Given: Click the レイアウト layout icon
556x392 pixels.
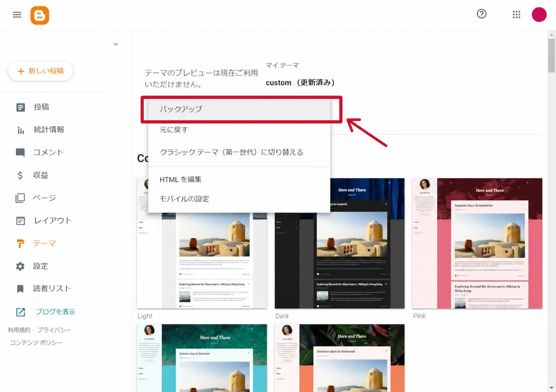Looking at the screenshot, I should [20, 221].
